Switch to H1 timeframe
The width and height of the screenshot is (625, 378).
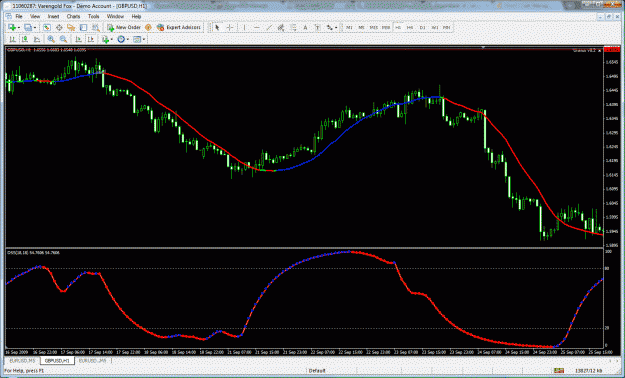[x=398, y=28]
